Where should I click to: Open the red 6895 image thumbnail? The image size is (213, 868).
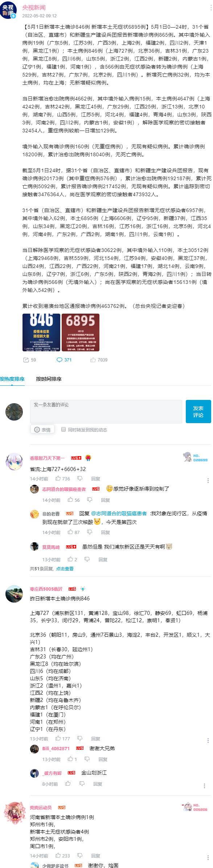click(80, 332)
